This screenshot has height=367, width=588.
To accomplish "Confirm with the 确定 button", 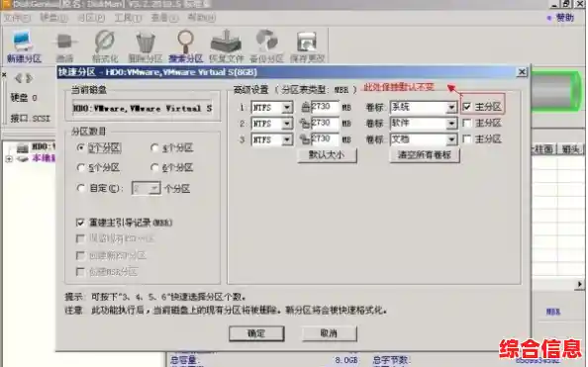I will 256,333.
